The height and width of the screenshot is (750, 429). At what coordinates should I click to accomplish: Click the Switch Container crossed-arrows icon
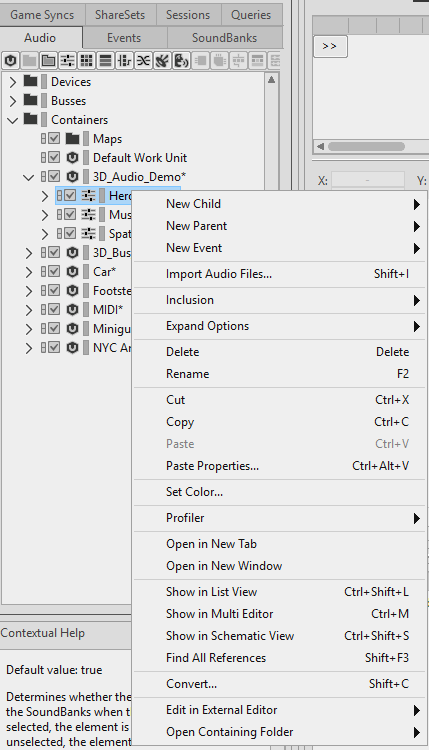tap(143, 61)
